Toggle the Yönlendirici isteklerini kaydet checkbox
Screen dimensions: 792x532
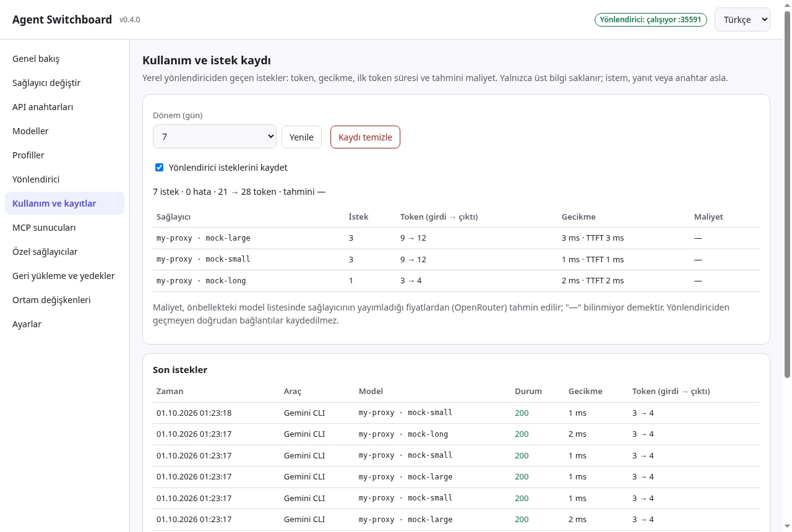click(x=159, y=168)
